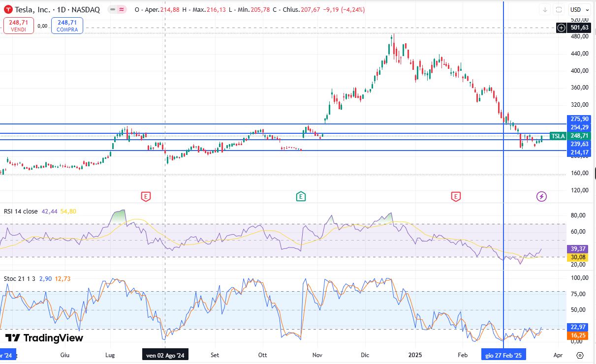This screenshot has height=364, width=596.
Task: Click the Nov month label on time axis
Action: [317, 355]
